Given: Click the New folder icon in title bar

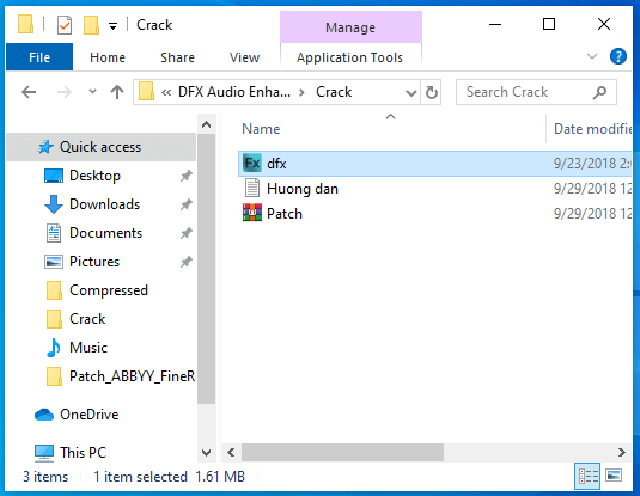Looking at the screenshot, I should [91, 25].
